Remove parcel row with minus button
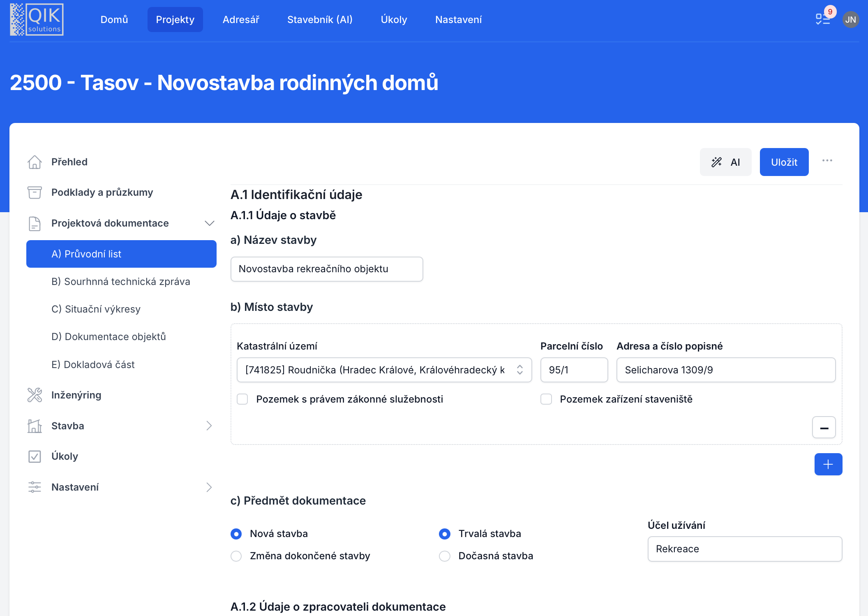868x616 pixels. (824, 428)
